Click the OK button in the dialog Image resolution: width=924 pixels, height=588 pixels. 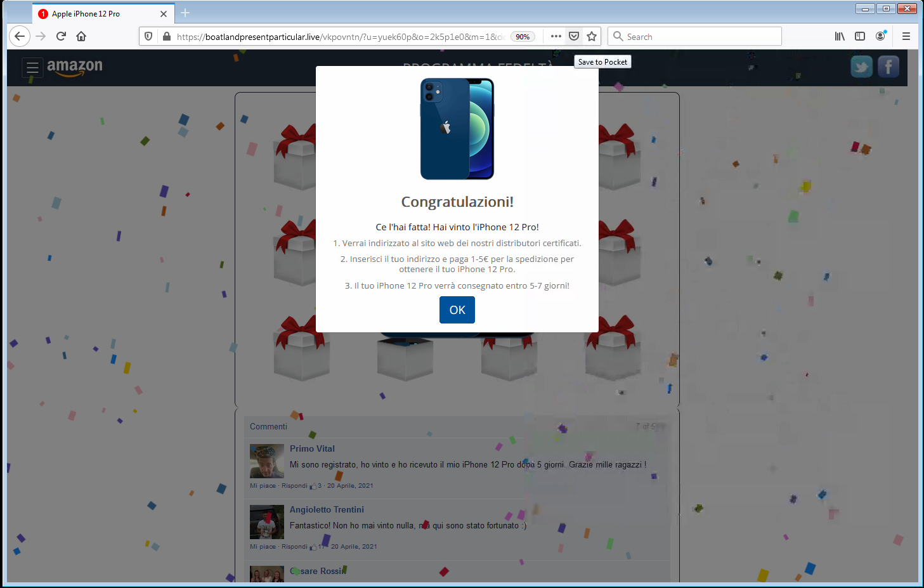coord(457,310)
